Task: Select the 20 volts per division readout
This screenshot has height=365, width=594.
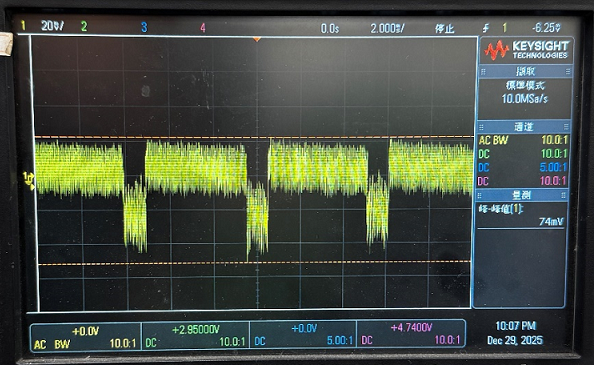Action: pyautogui.click(x=52, y=26)
